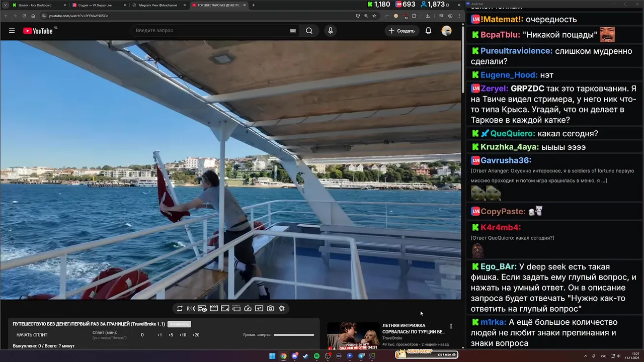Open Steam from the taskbar
This screenshot has width=644, height=362.
(x=305, y=356)
